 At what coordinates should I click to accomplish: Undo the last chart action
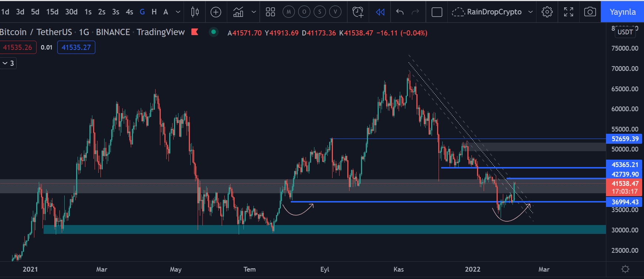pos(400,12)
